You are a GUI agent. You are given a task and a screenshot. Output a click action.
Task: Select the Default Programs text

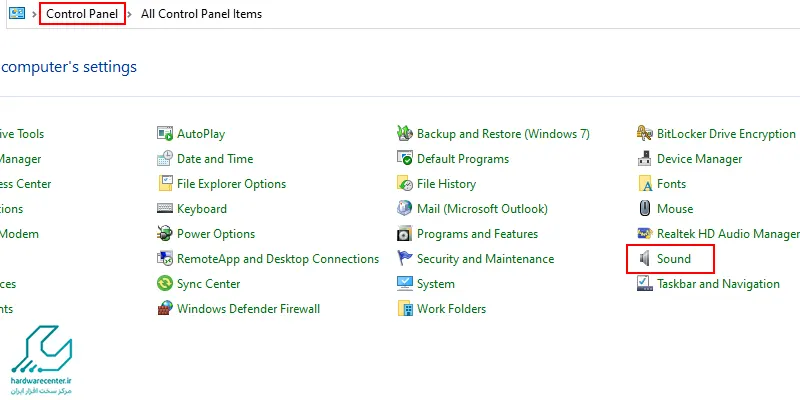tap(463, 159)
